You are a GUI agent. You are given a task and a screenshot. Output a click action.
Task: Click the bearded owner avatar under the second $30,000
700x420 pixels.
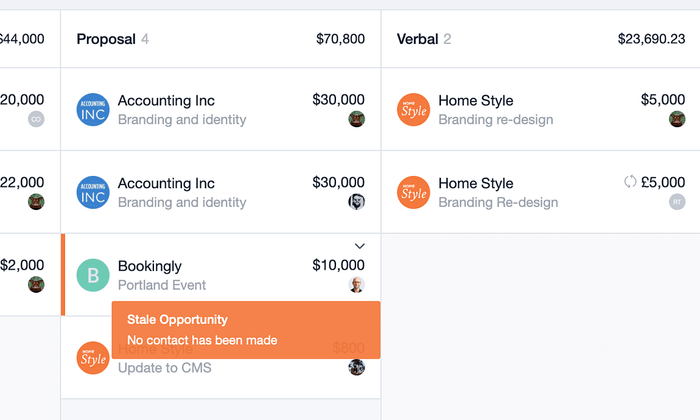click(x=356, y=202)
